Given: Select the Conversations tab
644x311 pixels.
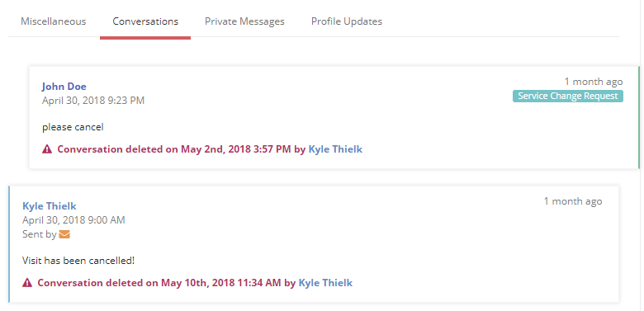Looking at the screenshot, I should (x=145, y=21).
